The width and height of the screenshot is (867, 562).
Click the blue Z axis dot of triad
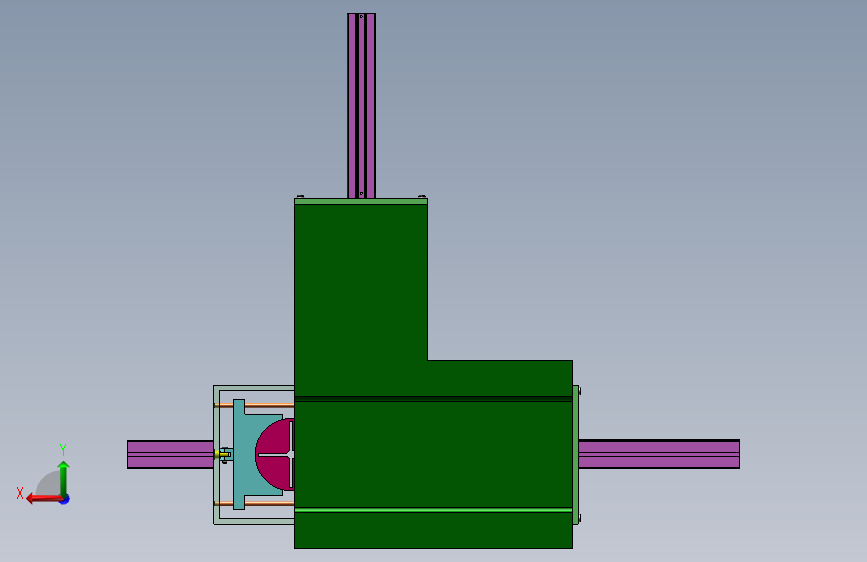(x=65, y=499)
